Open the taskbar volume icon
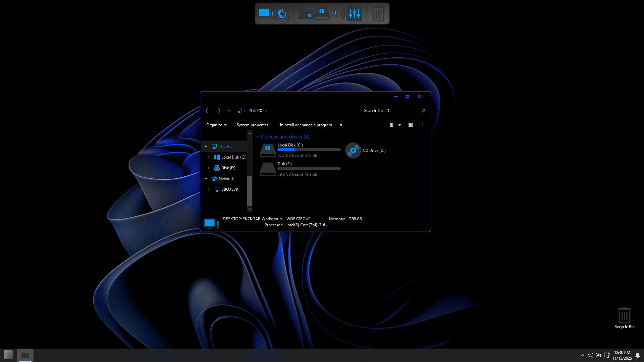 (590, 355)
